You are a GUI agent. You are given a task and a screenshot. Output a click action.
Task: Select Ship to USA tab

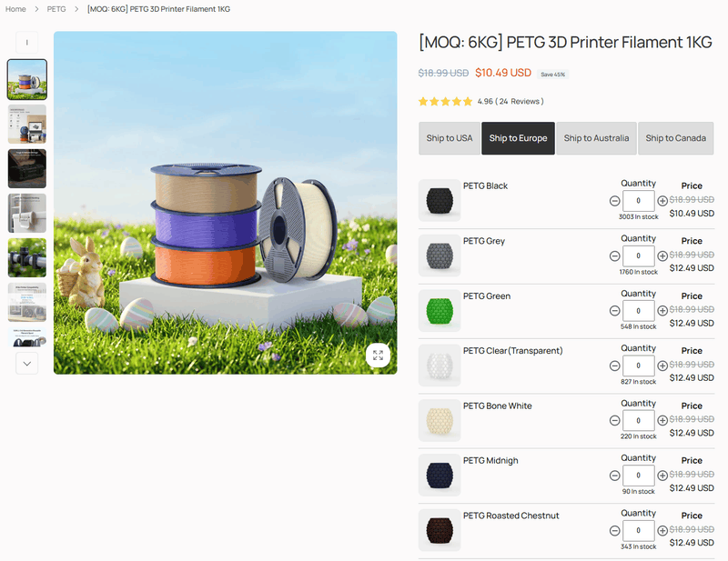click(450, 138)
